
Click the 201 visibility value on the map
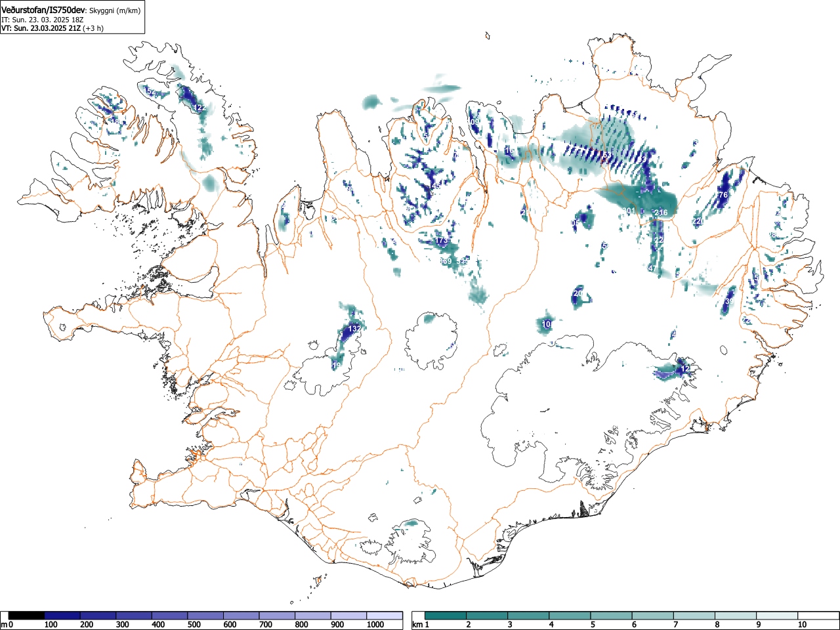coord(629,211)
